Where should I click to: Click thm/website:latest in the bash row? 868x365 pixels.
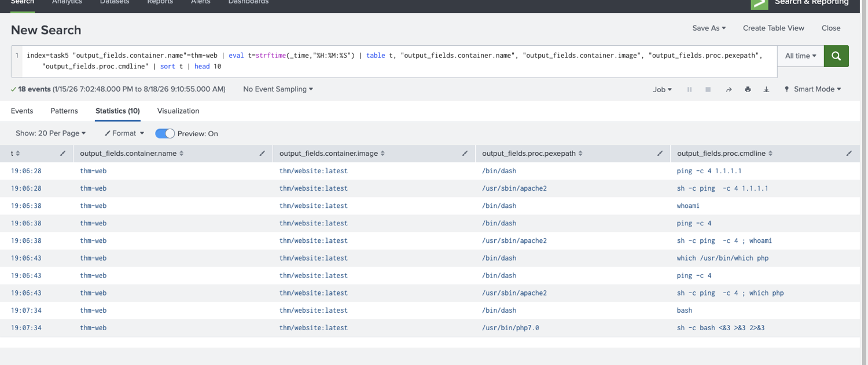(313, 310)
